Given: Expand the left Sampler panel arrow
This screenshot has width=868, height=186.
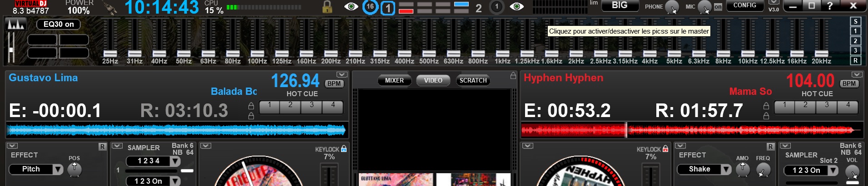Looking at the screenshot, I should [x=117, y=146].
